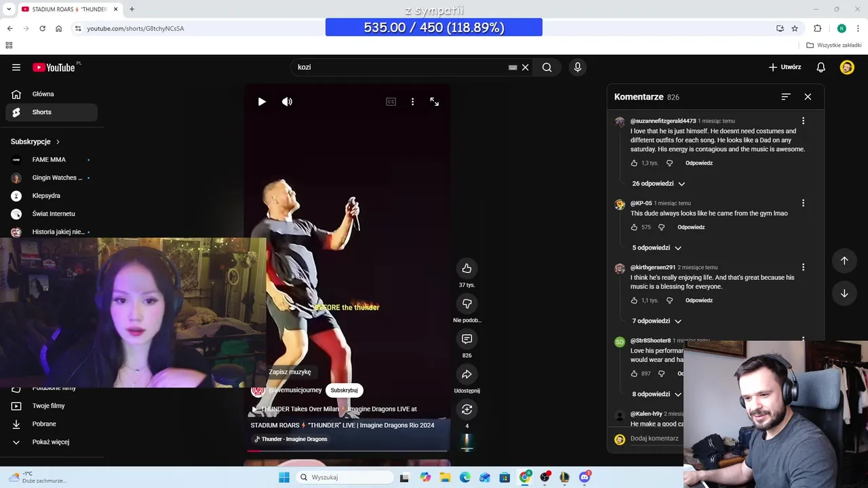The height and width of the screenshot is (488, 868).
Task: Reply to suzannefitzgerald4473 via Odpowiedz
Action: tap(699, 163)
